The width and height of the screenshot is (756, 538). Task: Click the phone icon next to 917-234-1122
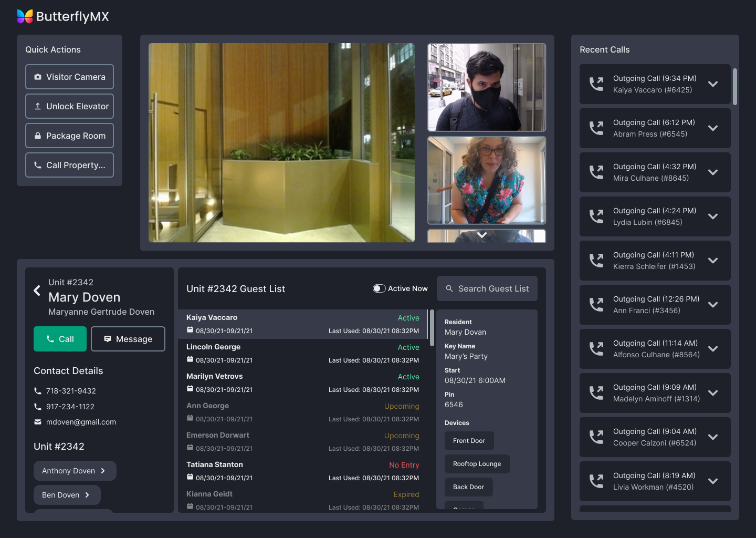pos(38,407)
